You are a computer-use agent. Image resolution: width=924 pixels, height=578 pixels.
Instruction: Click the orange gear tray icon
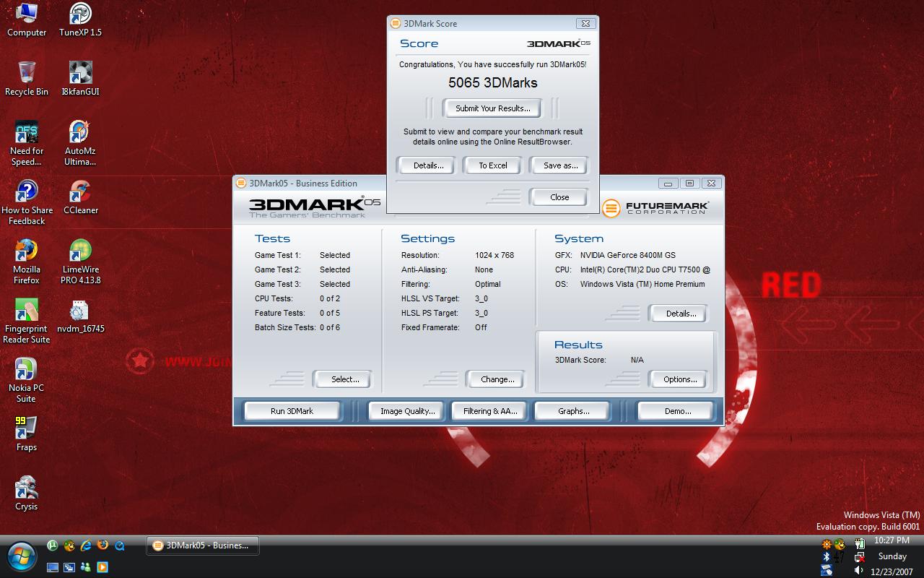[827, 543]
